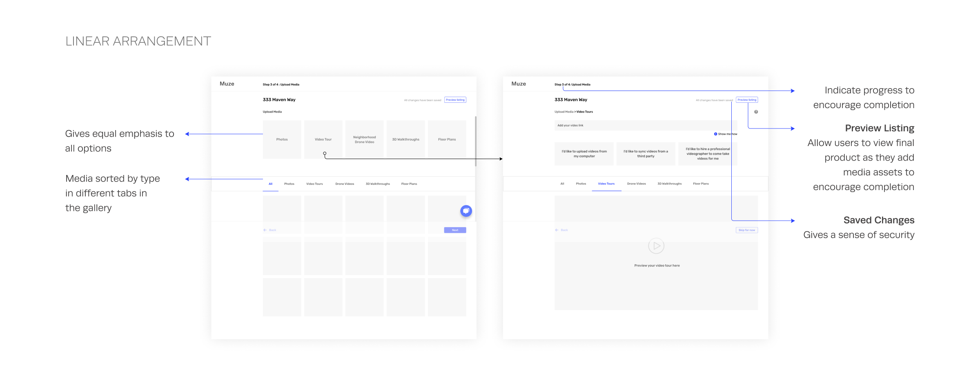The image size is (980, 372).
Task: Click the Show me how play icon
Action: click(x=715, y=134)
